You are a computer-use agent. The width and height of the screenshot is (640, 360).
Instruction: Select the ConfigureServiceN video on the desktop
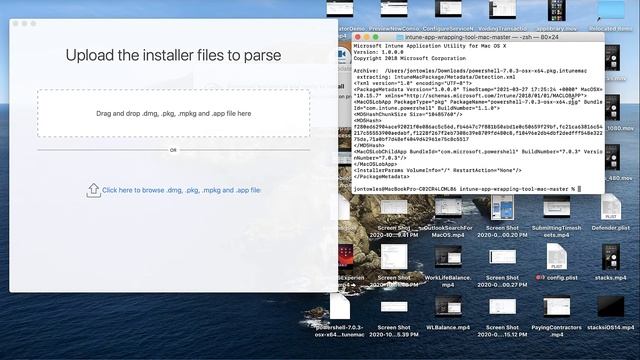click(x=448, y=9)
